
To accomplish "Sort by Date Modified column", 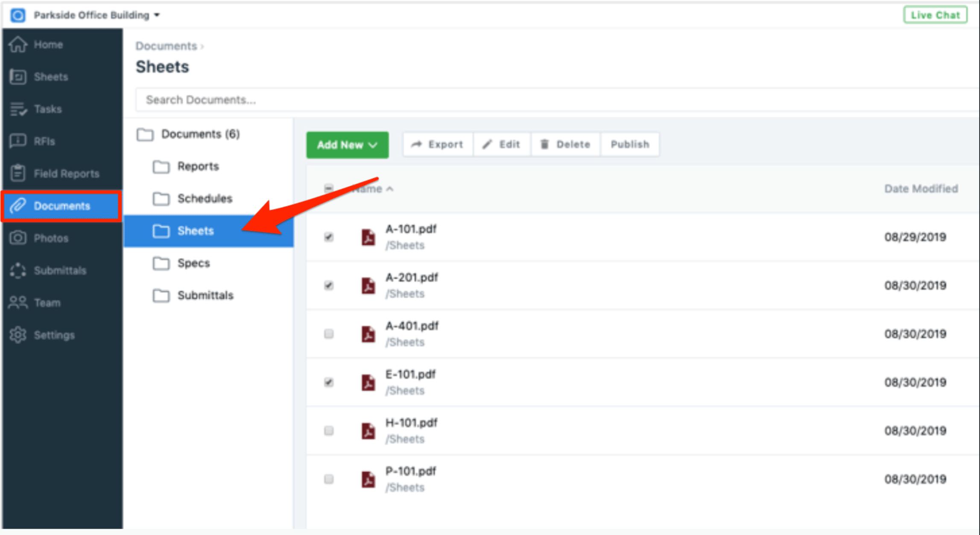I will point(921,189).
